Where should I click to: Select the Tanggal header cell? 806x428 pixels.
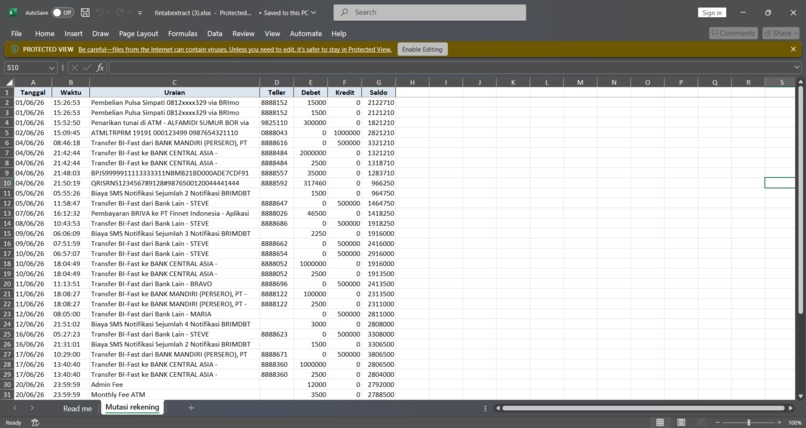33,92
